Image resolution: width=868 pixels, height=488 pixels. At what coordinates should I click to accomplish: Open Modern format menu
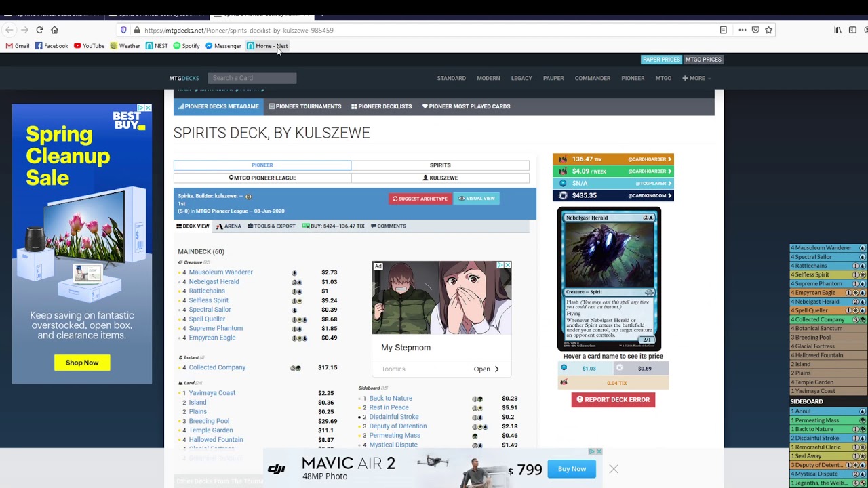pyautogui.click(x=488, y=78)
